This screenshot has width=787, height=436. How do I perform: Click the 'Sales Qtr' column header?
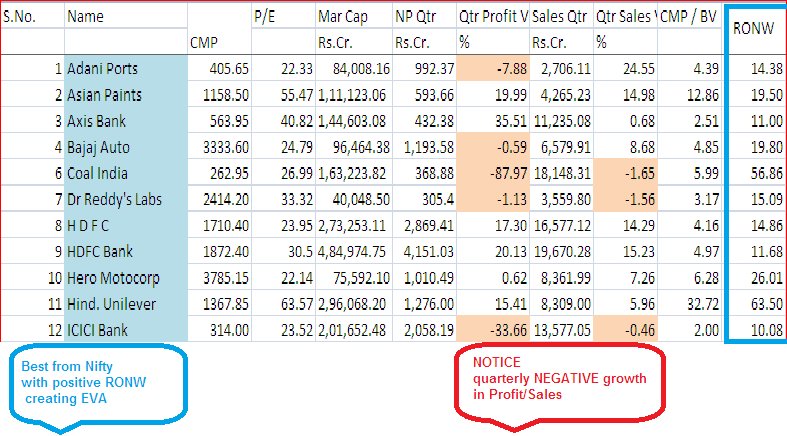[x=561, y=16]
